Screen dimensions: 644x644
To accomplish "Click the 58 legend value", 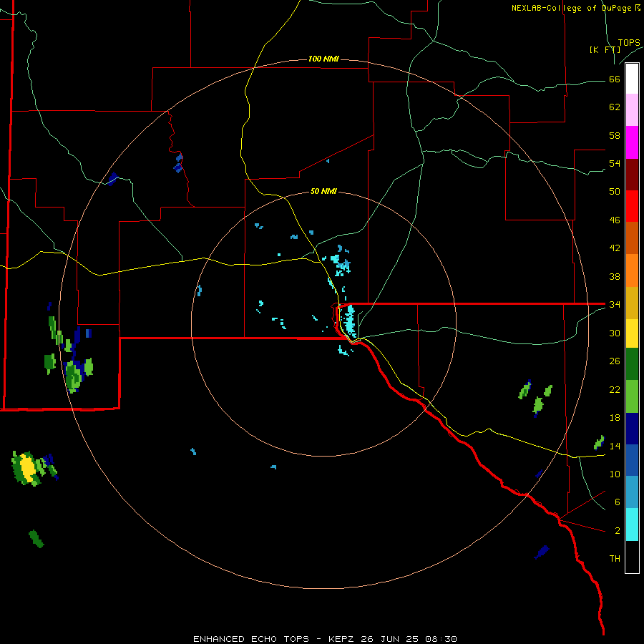I will point(615,135).
